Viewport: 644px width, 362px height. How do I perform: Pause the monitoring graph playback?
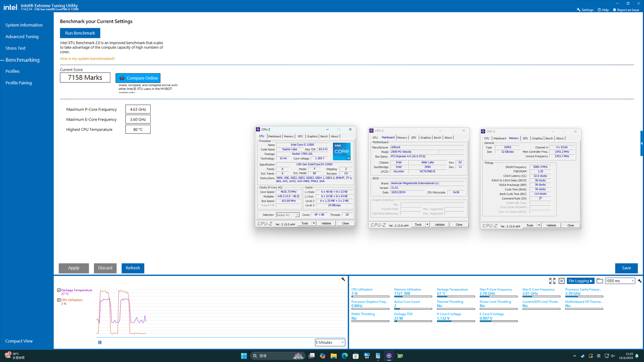[x=100, y=342]
